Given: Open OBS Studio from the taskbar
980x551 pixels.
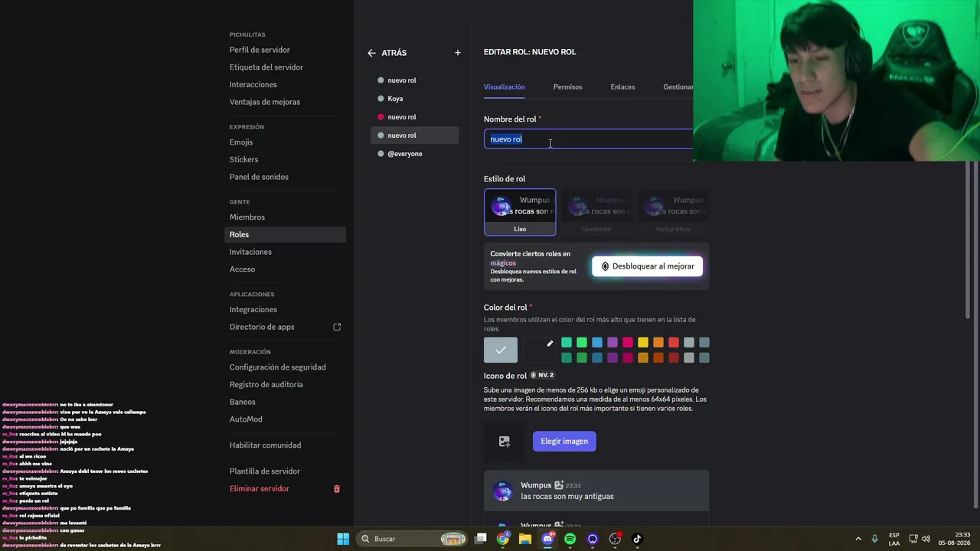Looking at the screenshot, I should pos(615,539).
